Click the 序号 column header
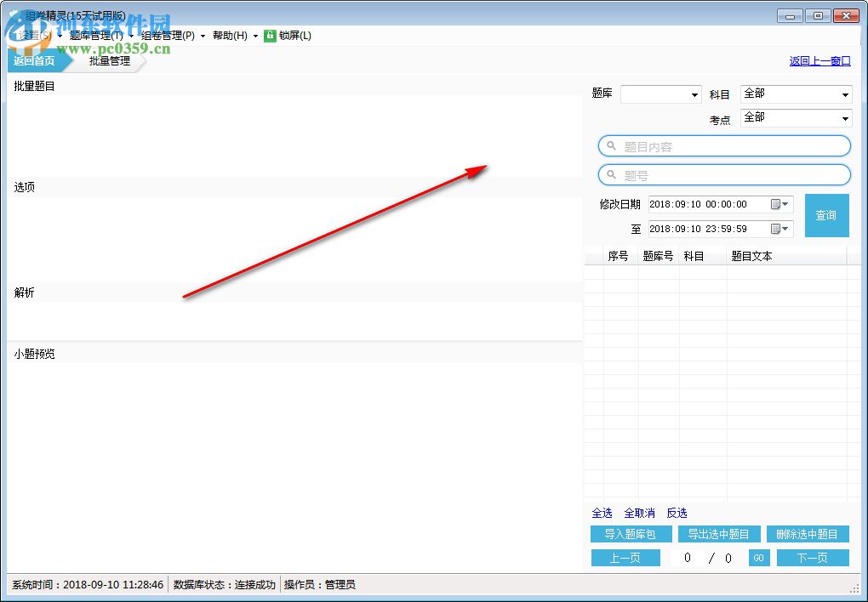The image size is (868, 602). tap(619, 256)
